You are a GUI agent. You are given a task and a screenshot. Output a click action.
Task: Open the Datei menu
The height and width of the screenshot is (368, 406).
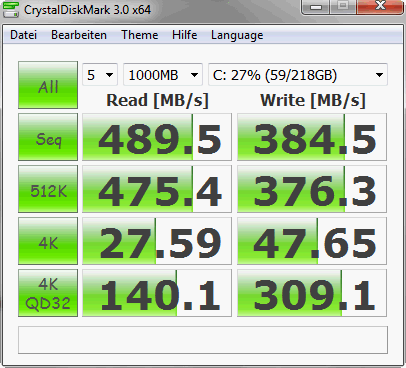tap(23, 35)
